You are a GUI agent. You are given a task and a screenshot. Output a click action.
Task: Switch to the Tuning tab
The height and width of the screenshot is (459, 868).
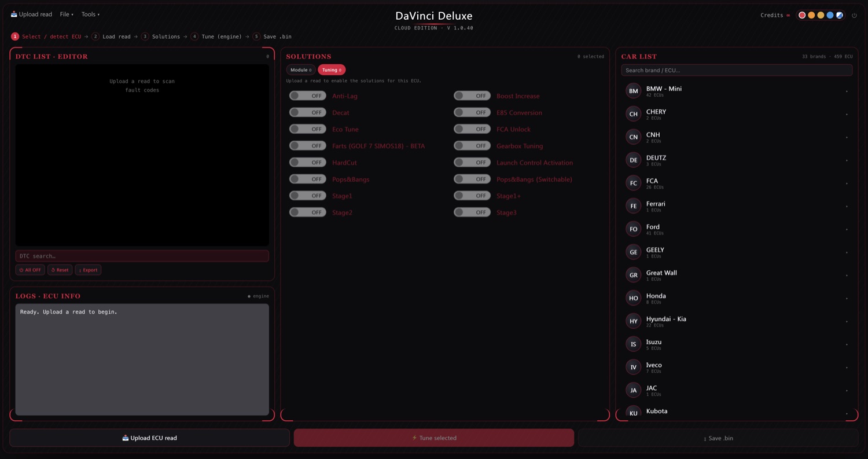point(332,70)
